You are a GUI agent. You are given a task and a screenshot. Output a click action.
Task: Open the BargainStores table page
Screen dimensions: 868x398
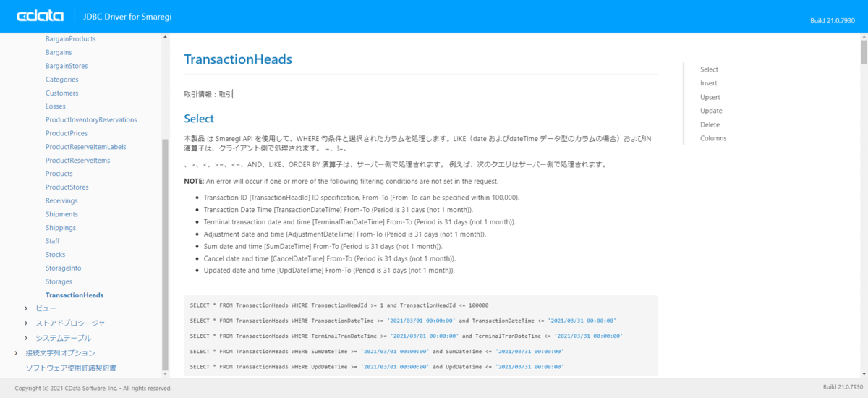[x=67, y=66]
